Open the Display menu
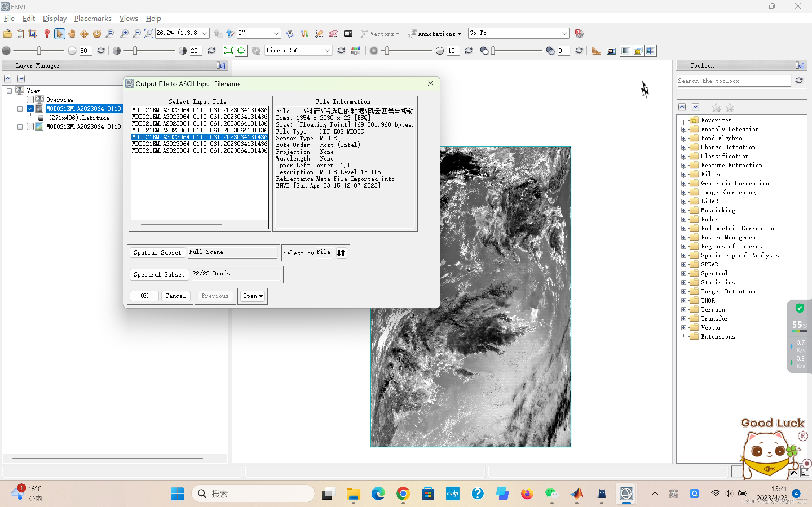This screenshot has width=812, height=507. 54,18
